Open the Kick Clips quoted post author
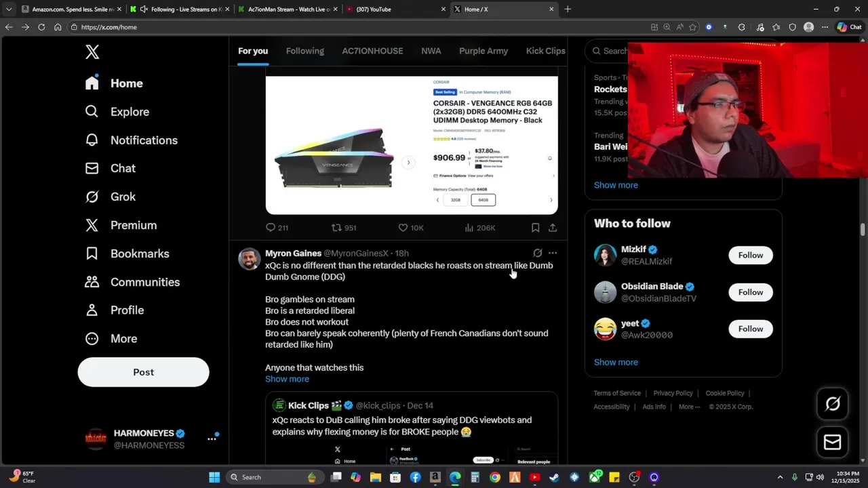 tap(309, 405)
